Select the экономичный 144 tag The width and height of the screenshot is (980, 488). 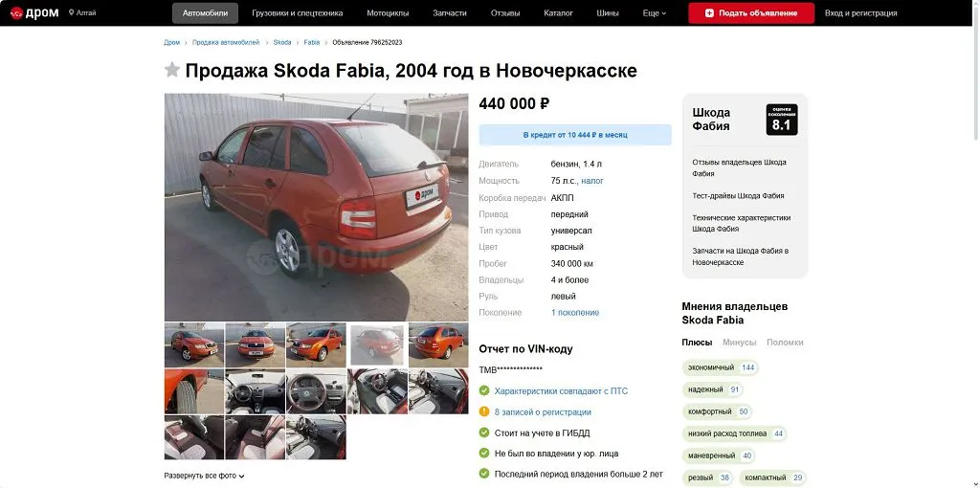[720, 367]
